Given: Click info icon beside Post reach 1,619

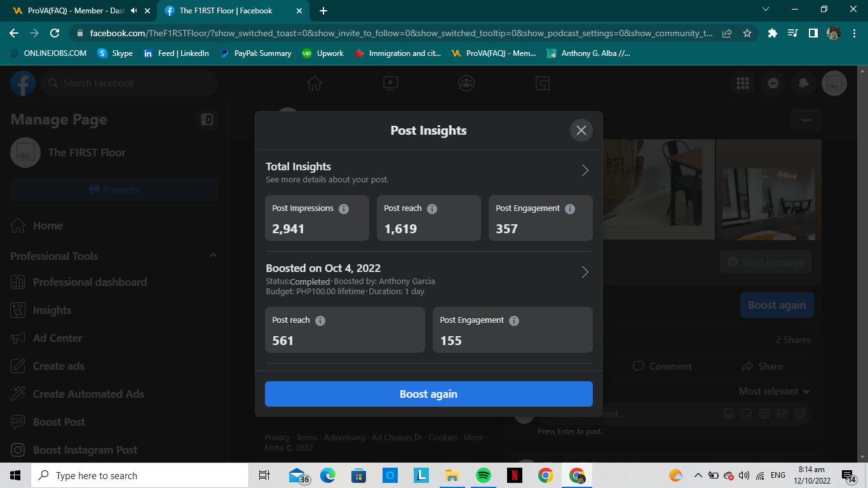Looking at the screenshot, I should 432,208.
